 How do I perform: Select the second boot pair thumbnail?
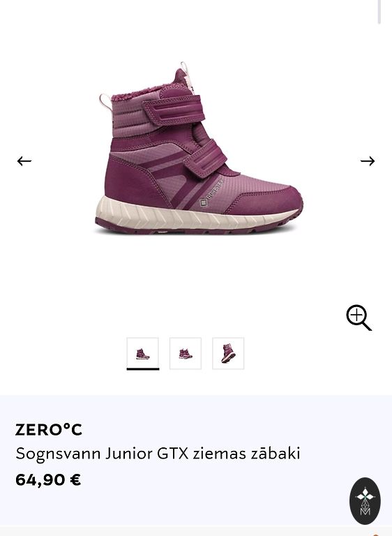pyautogui.click(x=186, y=353)
